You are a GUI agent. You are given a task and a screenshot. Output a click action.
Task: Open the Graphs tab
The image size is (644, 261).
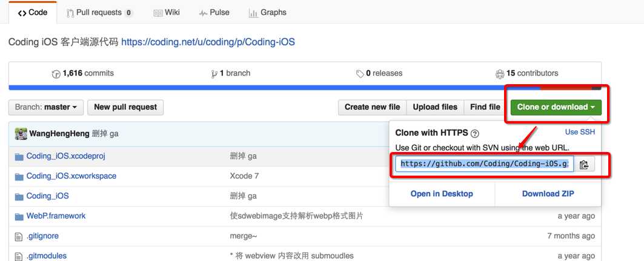(267, 13)
